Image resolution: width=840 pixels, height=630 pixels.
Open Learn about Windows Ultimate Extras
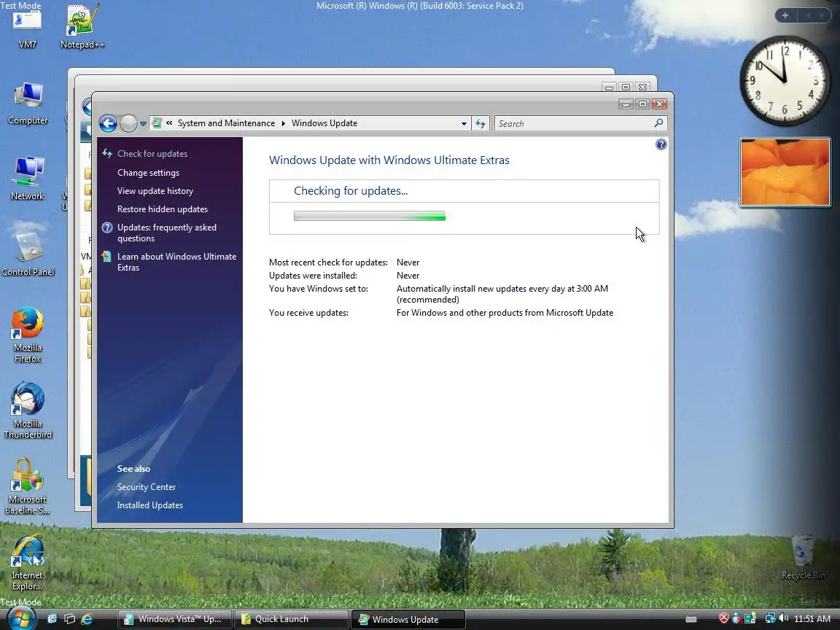pos(176,262)
